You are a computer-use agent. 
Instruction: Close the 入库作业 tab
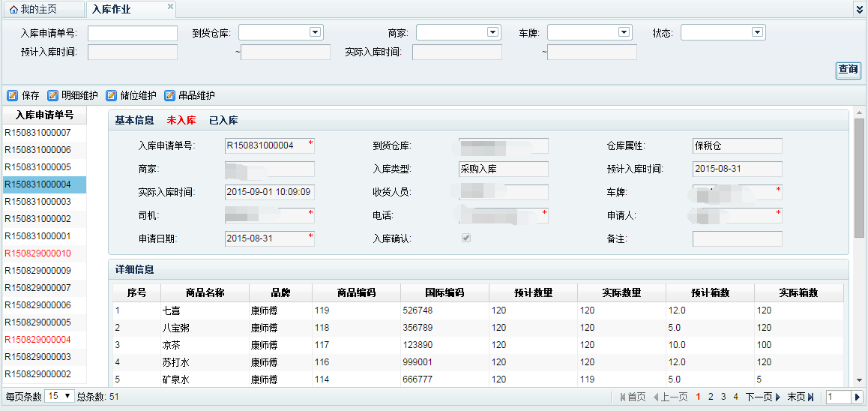170,6
